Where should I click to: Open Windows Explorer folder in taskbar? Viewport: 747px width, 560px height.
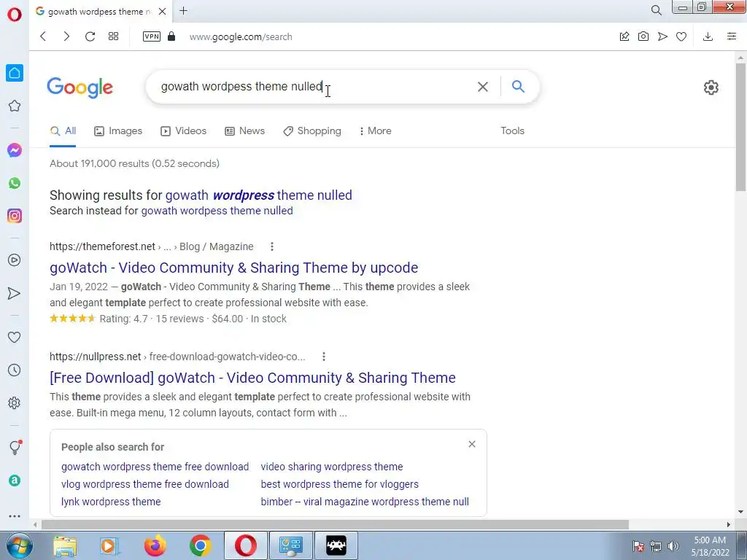(x=65, y=545)
